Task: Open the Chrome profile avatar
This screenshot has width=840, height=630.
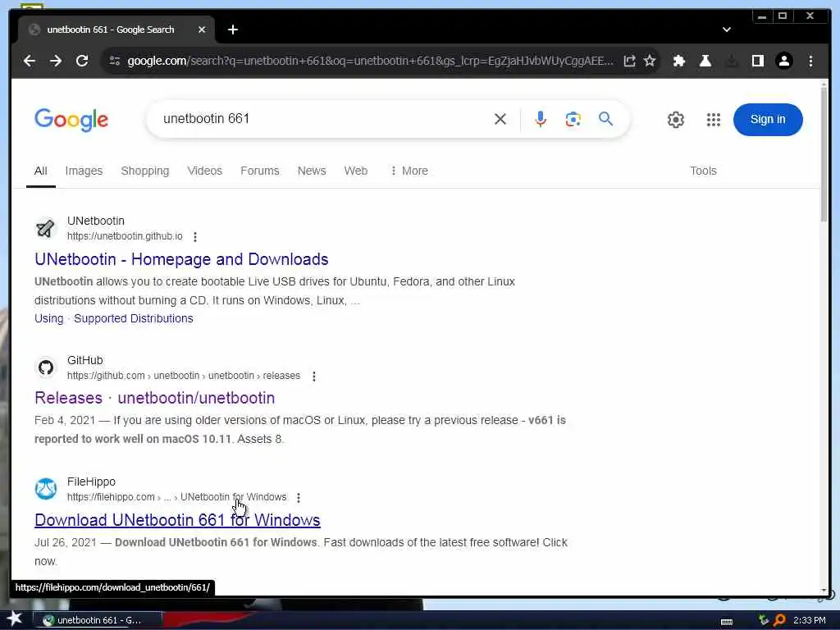Action: (x=783, y=61)
